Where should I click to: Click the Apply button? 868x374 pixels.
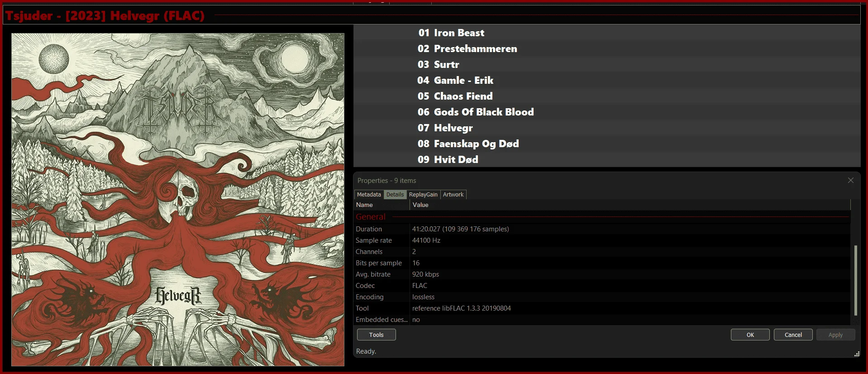836,335
